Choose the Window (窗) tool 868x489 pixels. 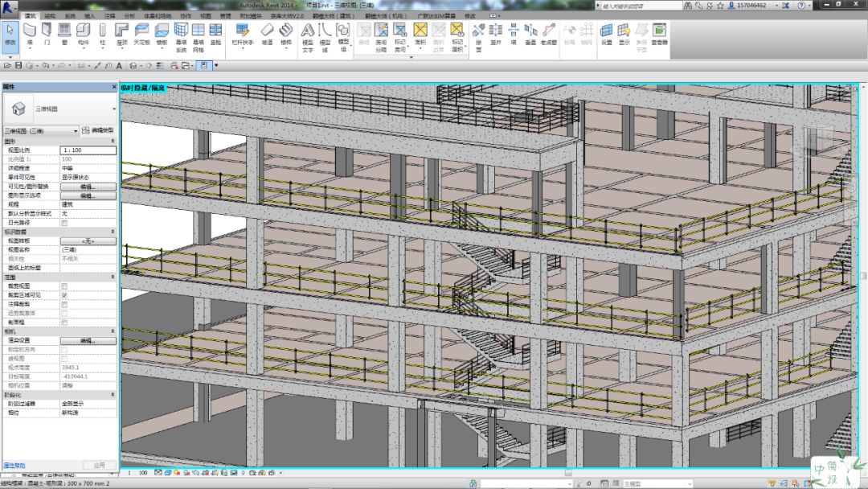tap(64, 35)
